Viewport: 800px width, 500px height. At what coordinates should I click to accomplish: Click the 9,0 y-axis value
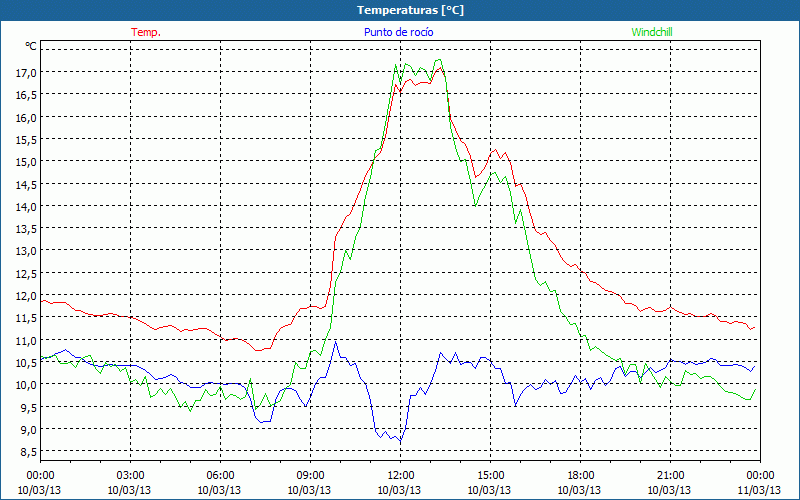[28, 429]
